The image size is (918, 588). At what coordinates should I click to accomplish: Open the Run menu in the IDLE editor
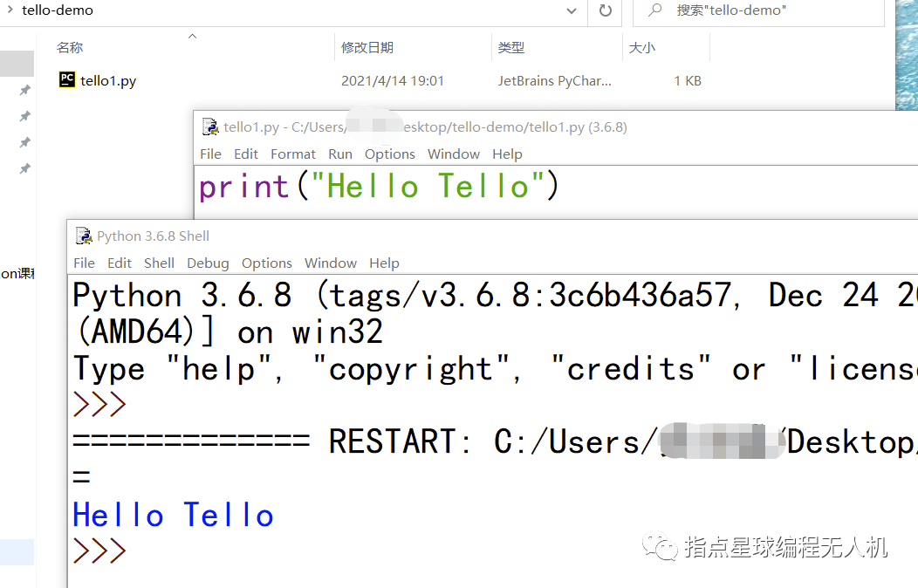340,154
